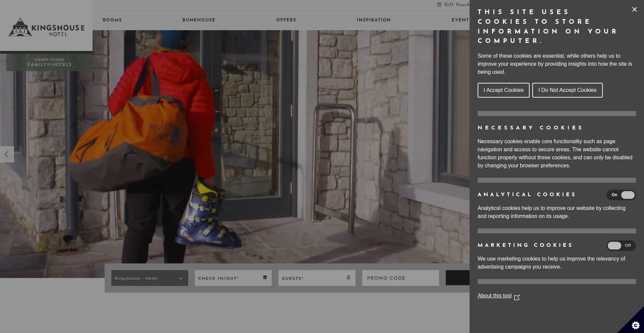Click the cookie control gear icon
The height and width of the screenshot is (333, 644).
pos(635,325)
